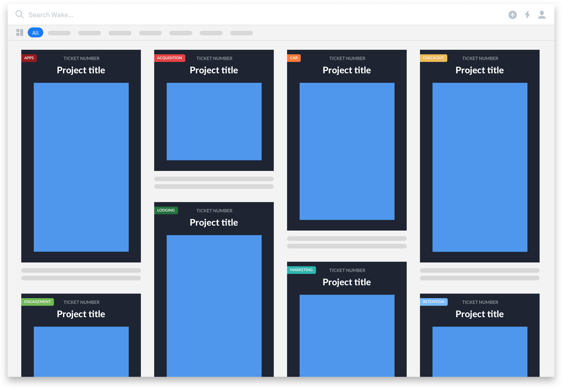This screenshot has height=392, width=562.
Task: Click Project title on ENGAGEMENT card
Action: [x=81, y=314]
